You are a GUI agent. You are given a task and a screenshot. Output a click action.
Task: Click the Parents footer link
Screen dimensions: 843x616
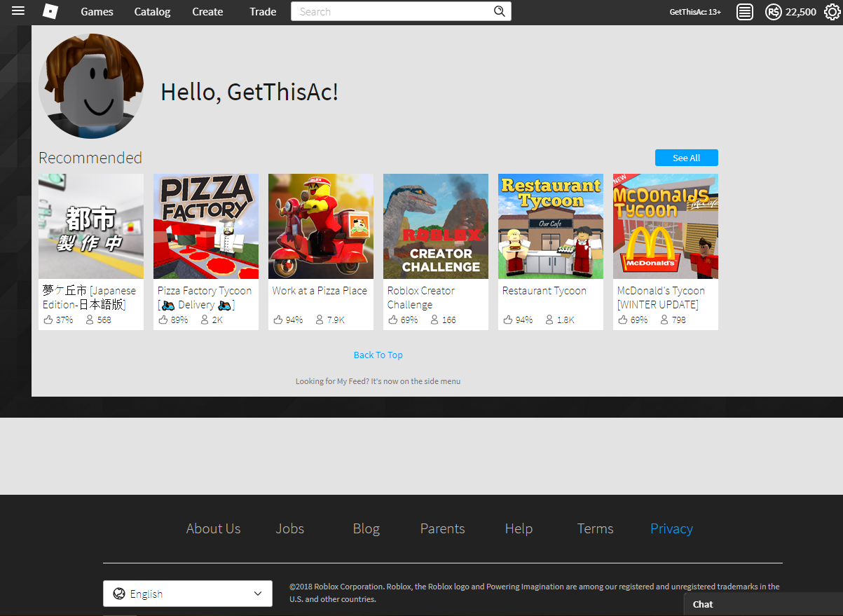pos(443,528)
